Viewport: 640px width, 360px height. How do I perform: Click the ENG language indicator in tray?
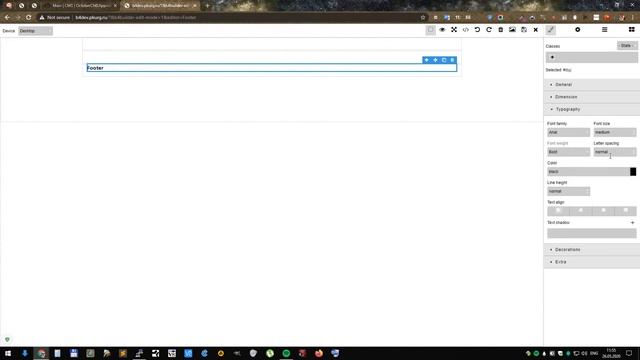(594, 353)
